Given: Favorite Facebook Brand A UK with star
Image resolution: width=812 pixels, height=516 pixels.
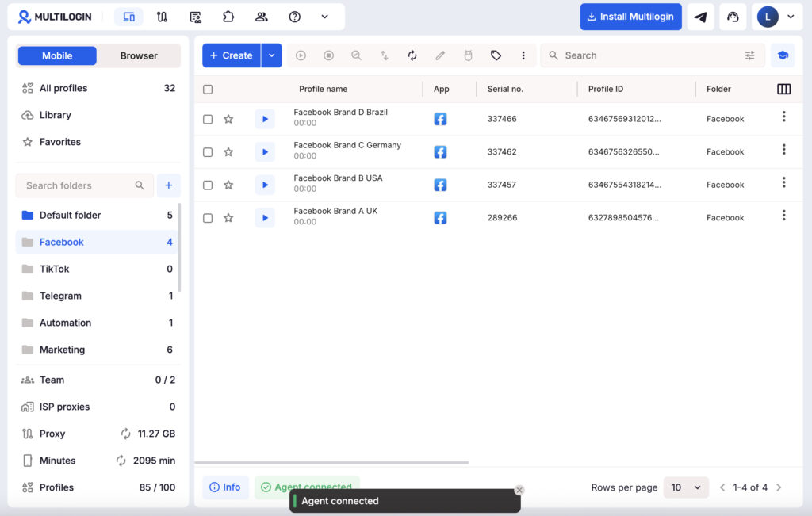Looking at the screenshot, I should [228, 218].
